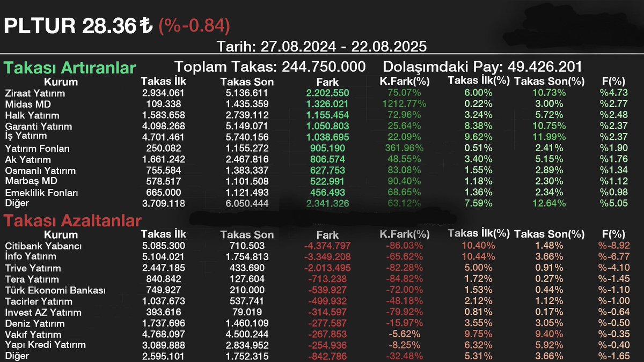
Task: Click the K.Fark value -82.28%
Action: click(x=404, y=268)
